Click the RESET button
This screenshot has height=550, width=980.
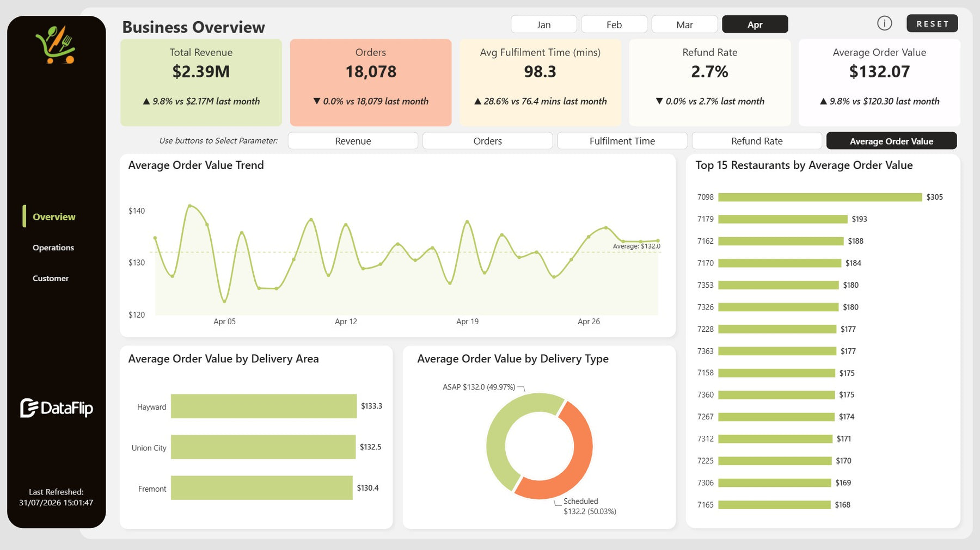tap(932, 23)
